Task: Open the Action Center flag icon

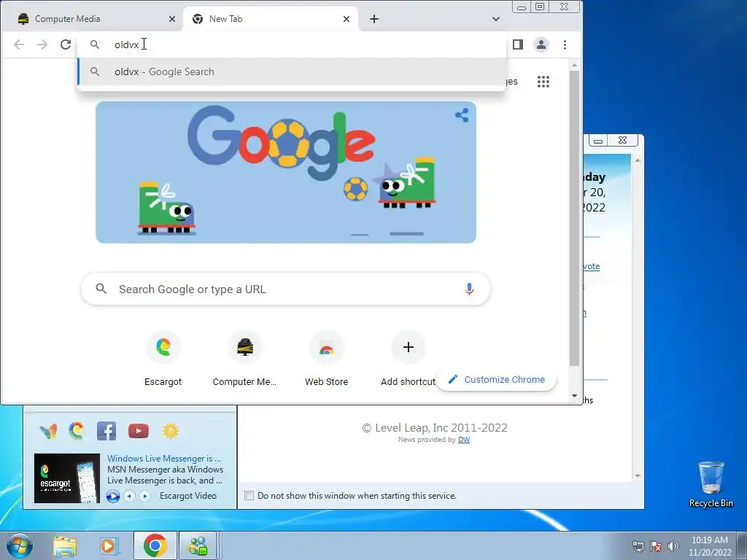Action: coord(656,546)
